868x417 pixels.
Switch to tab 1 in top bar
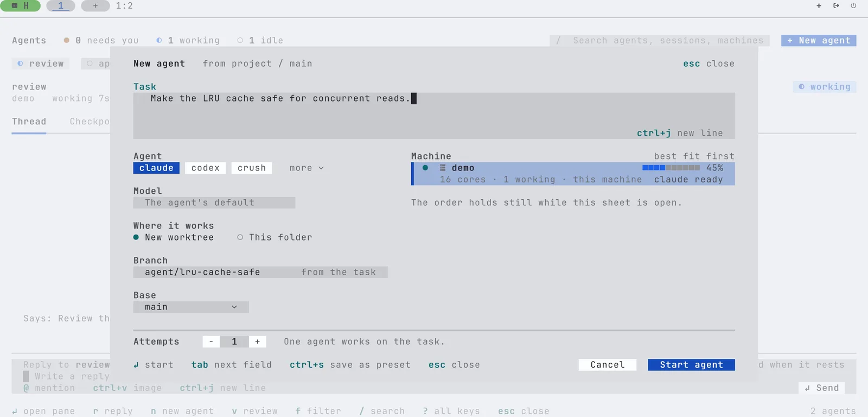coord(61,5)
